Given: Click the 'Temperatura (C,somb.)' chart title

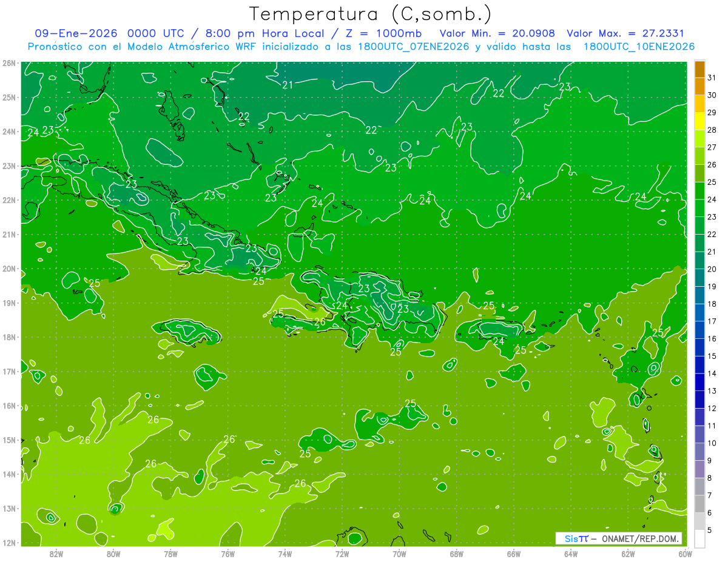Looking at the screenshot, I should click(370, 14).
